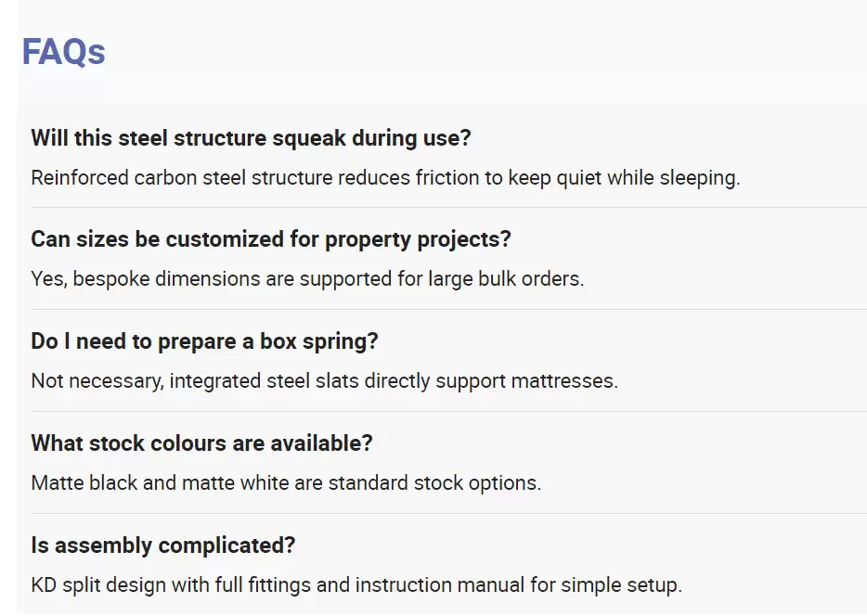Expand the steel structure squeak question

pos(251,138)
